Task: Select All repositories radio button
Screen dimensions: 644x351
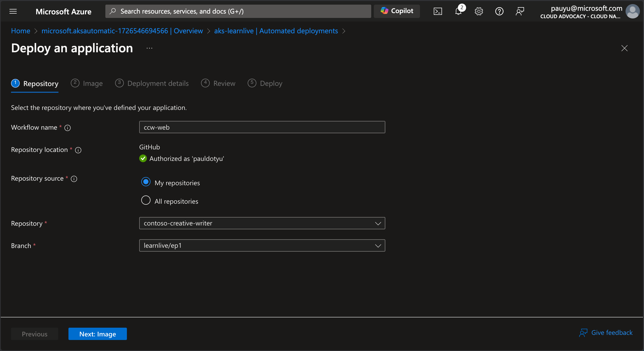Action: (x=146, y=200)
